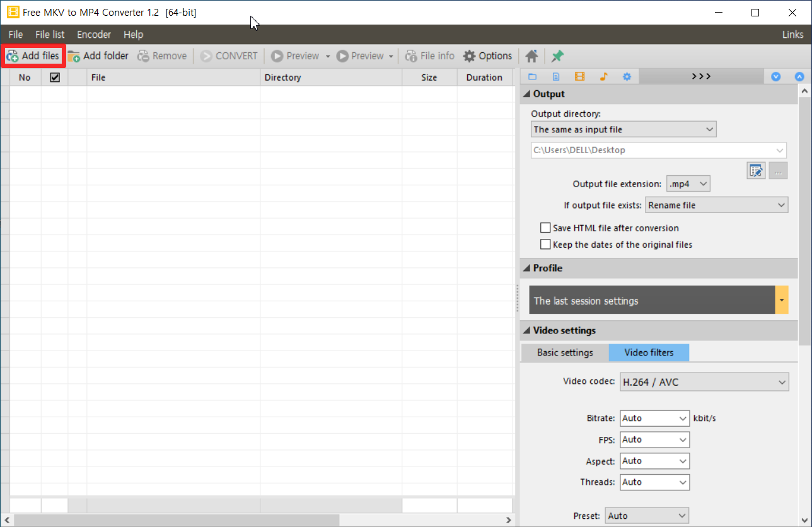Click the blue gear icon in panel tabs
Image resolution: width=812 pixels, height=527 pixels.
pos(627,77)
